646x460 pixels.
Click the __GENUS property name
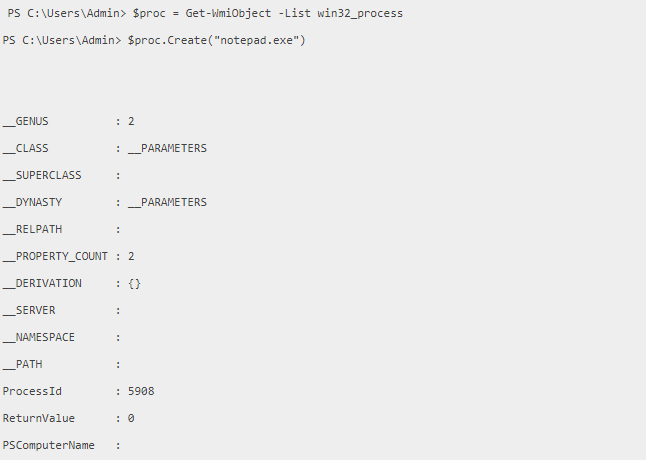click(26, 121)
